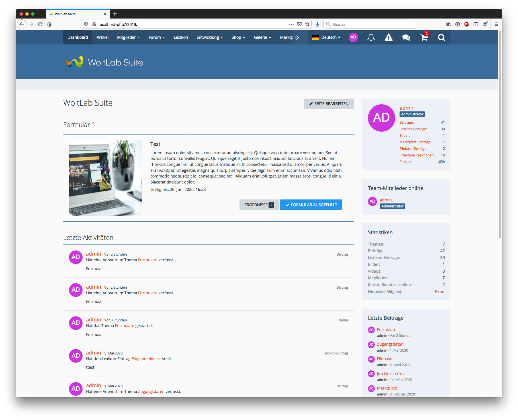This screenshot has width=518, height=420.
Task: Click the search magnifier in site header
Action: pyautogui.click(x=441, y=37)
